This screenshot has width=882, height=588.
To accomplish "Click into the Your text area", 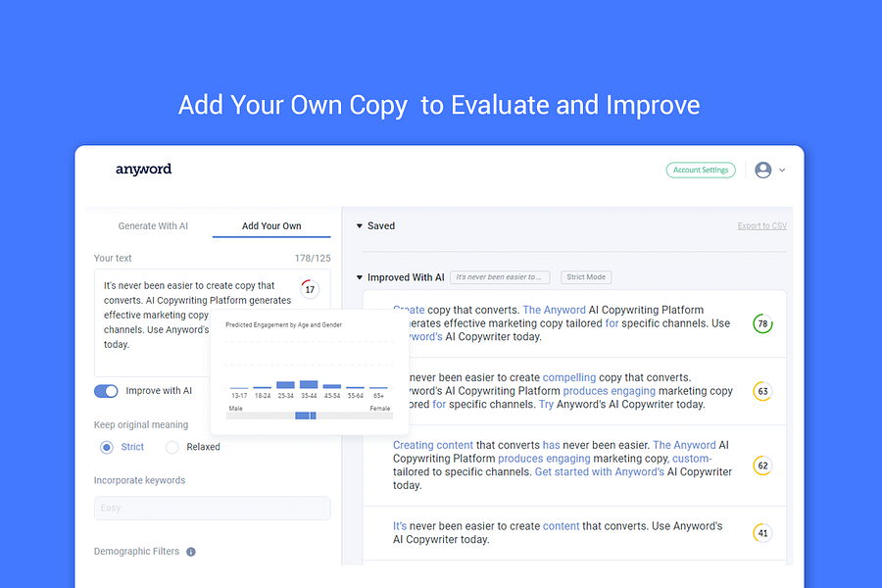I will [212, 323].
